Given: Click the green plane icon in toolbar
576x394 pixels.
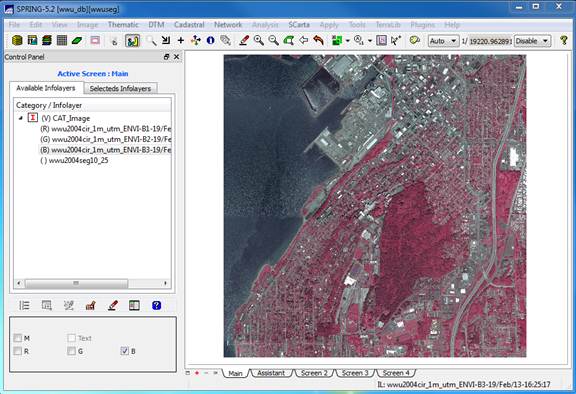Looking at the screenshot, I should [77, 40].
